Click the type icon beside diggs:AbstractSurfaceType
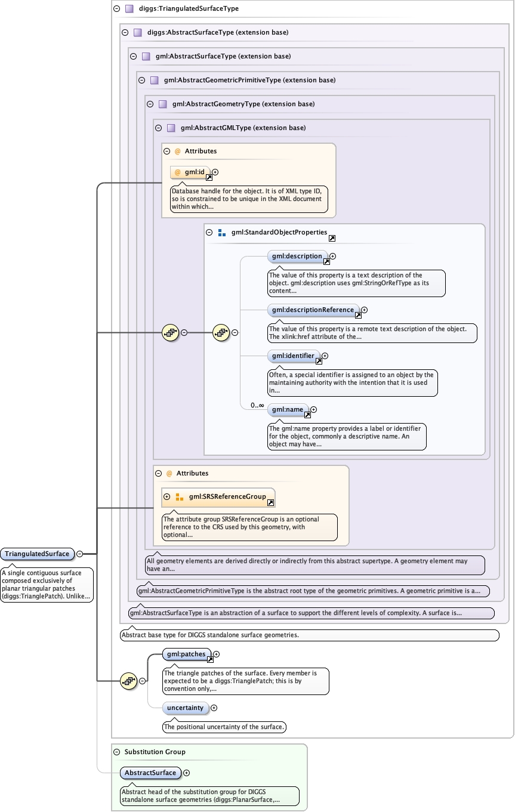The width and height of the screenshot is (515, 812). (137, 33)
